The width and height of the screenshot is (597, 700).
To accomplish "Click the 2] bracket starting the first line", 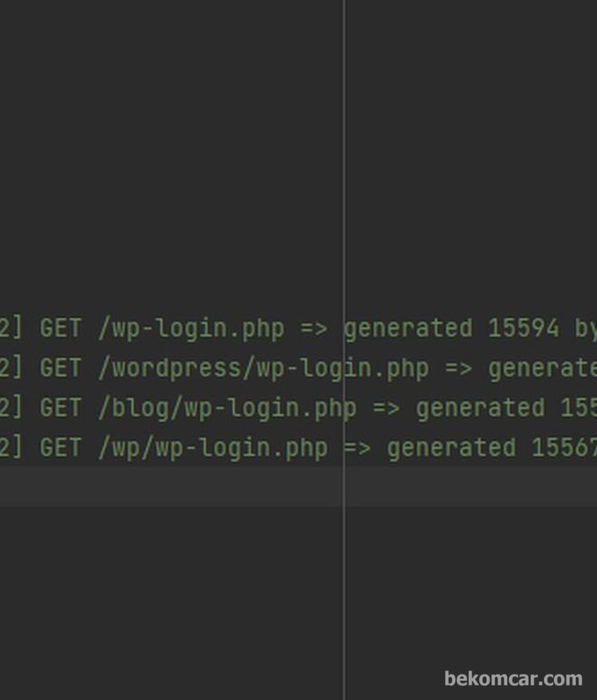I will tap(10, 329).
